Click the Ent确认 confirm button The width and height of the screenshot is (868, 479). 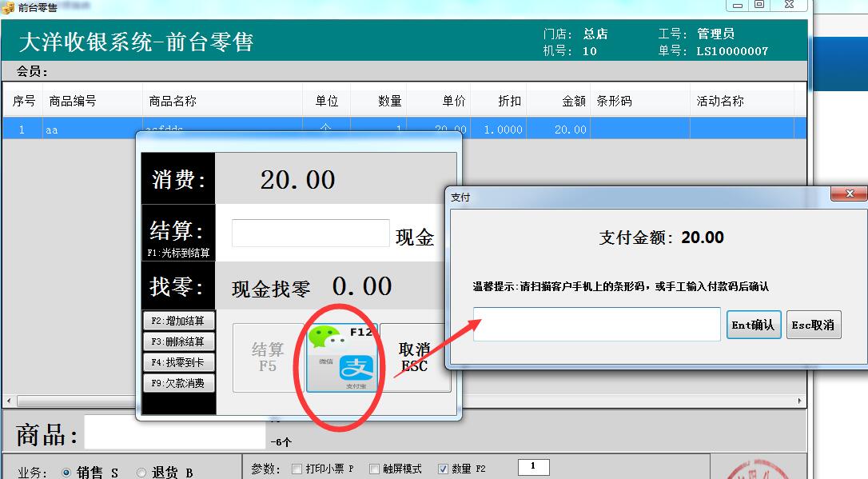pyautogui.click(x=754, y=325)
